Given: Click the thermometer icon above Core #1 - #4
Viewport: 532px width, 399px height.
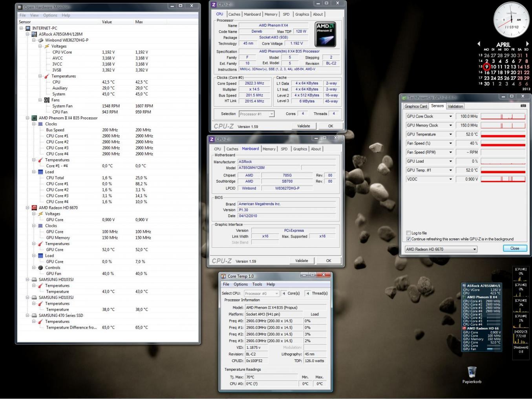Looking at the screenshot, I should click(x=40, y=160).
